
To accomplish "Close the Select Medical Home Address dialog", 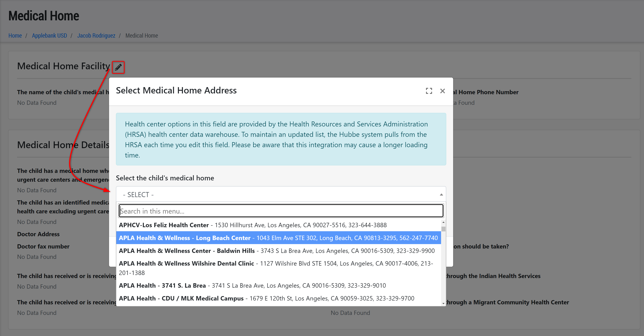I will click(442, 91).
